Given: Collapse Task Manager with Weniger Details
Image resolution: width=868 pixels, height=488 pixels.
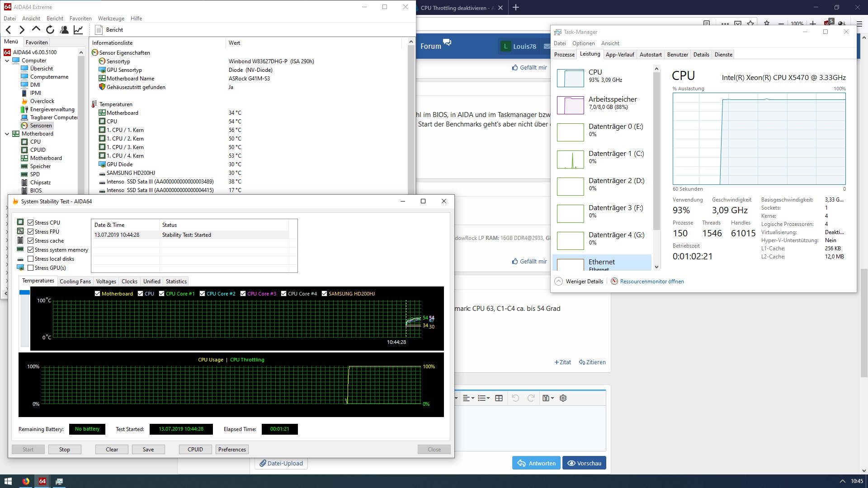Looking at the screenshot, I should point(579,282).
